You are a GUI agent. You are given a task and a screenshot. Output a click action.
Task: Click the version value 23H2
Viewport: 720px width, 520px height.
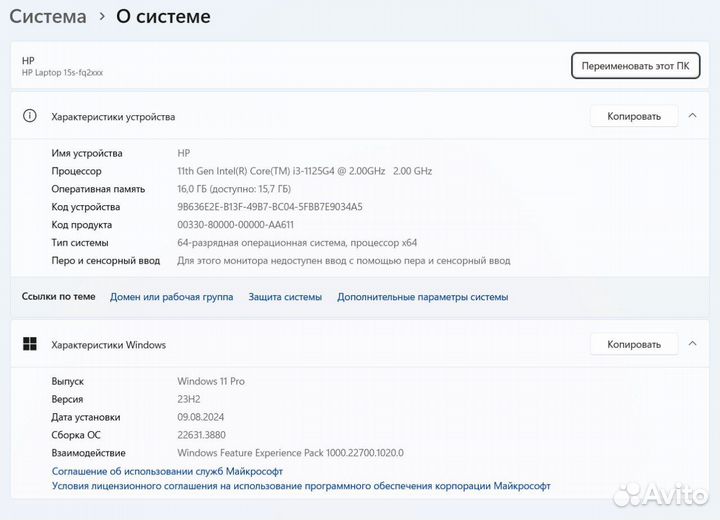coord(189,399)
